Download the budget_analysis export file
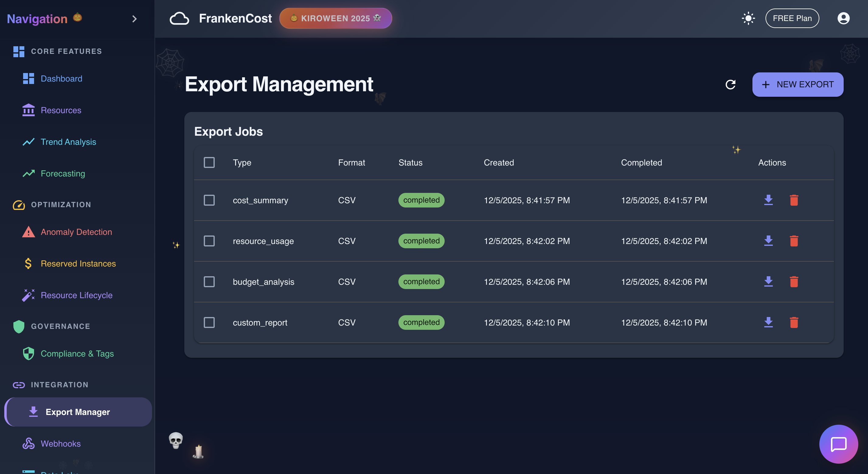The height and width of the screenshot is (474, 868). click(x=768, y=282)
